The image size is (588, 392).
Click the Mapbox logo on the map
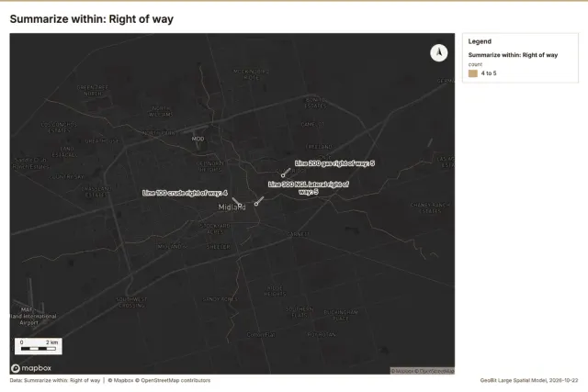[31, 368]
